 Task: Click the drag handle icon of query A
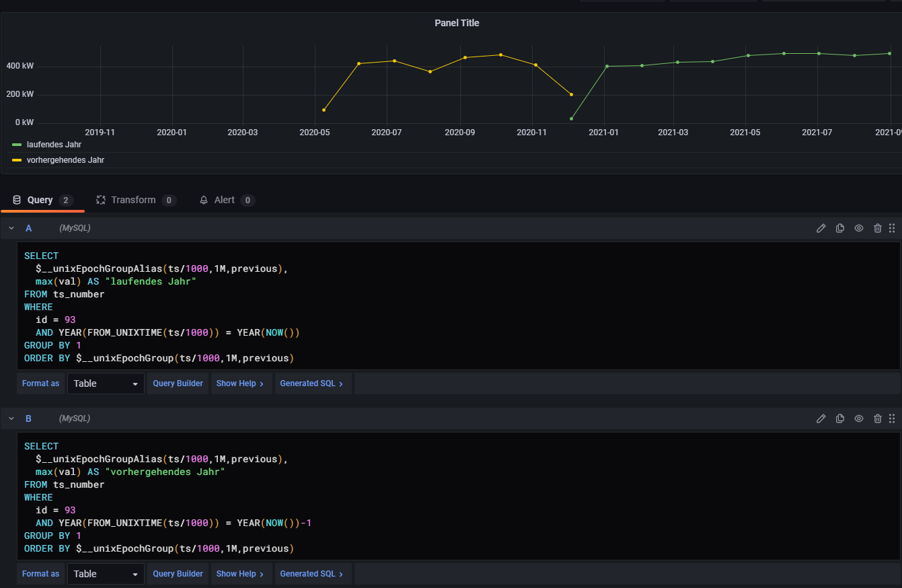[x=892, y=228]
